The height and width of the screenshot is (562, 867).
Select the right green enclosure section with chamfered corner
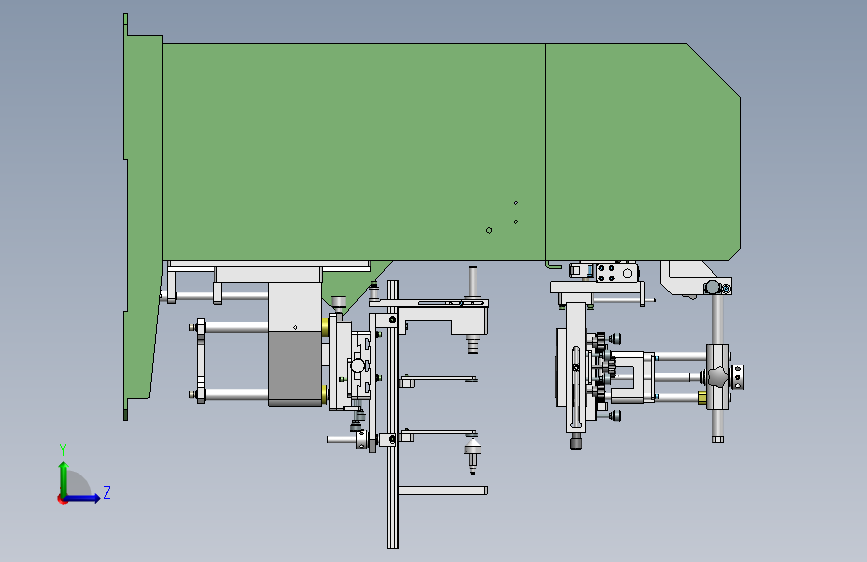[643, 152]
